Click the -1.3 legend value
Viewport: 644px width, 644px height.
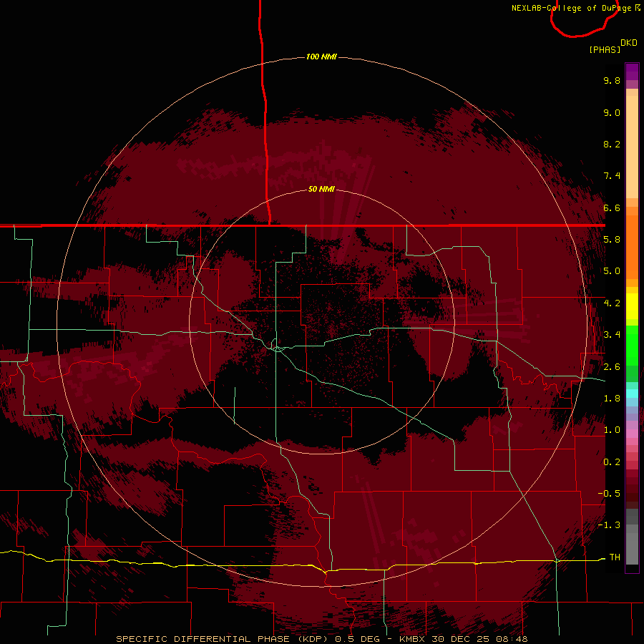609,525
